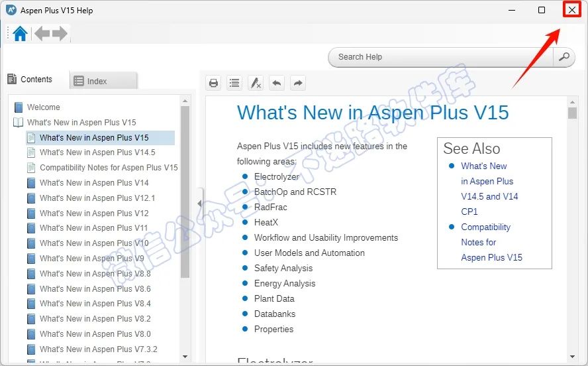
Task: Click the Aspen Plus app icon in title bar
Action: point(11,10)
